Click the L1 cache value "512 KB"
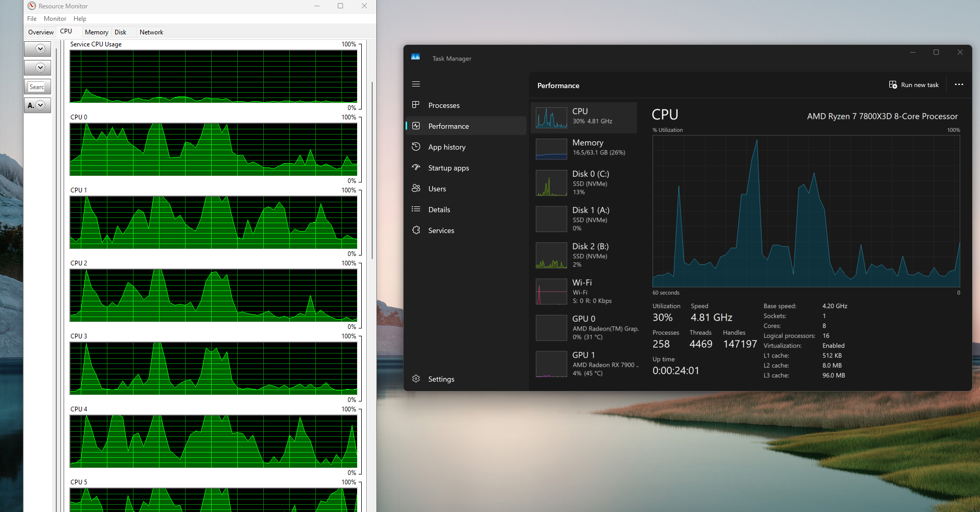The image size is (980, 512). (x=832, y=356)
